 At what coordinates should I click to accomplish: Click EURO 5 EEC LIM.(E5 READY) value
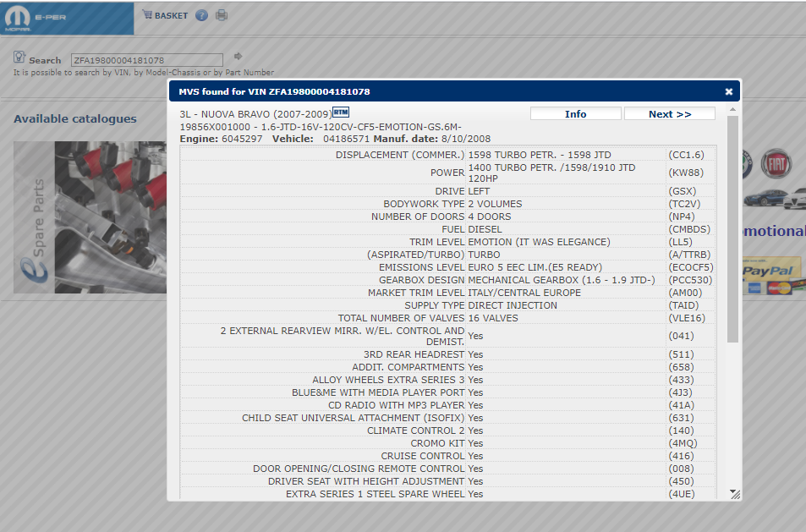tap(535, 267)
